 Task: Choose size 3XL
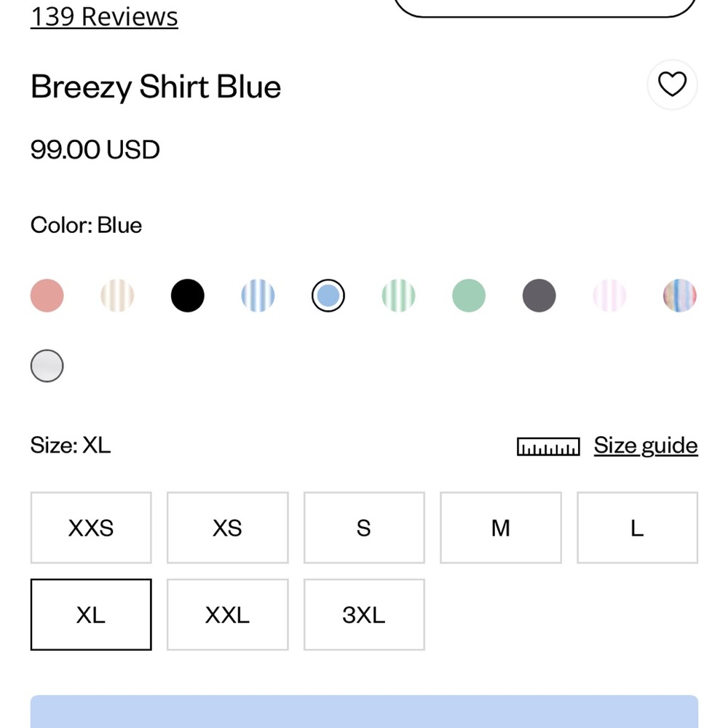[364, 614]
